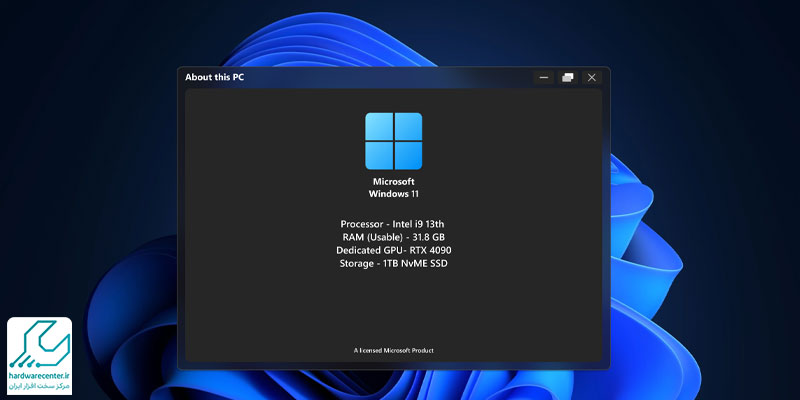
Task: Click the RAM (Usable) - 31.8 GB line
Action: 393,237
